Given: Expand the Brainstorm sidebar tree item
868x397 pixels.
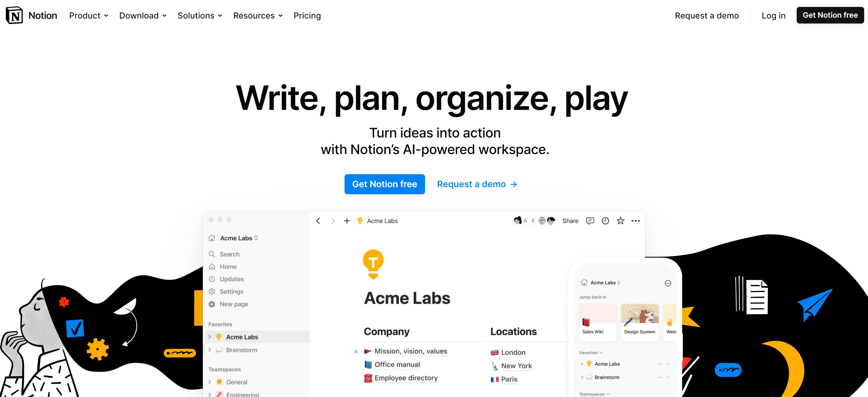Looking at the screenshot, I should click(209, 350).
